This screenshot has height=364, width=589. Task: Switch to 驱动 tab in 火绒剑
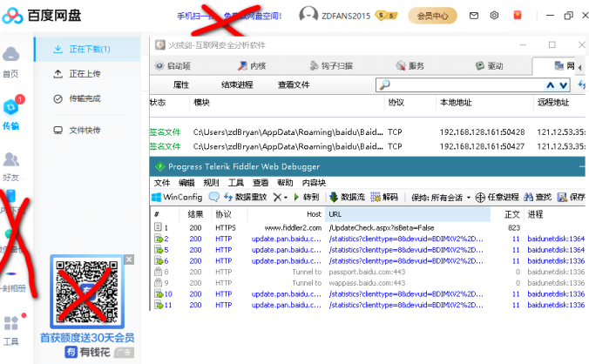tap(490, 66)
